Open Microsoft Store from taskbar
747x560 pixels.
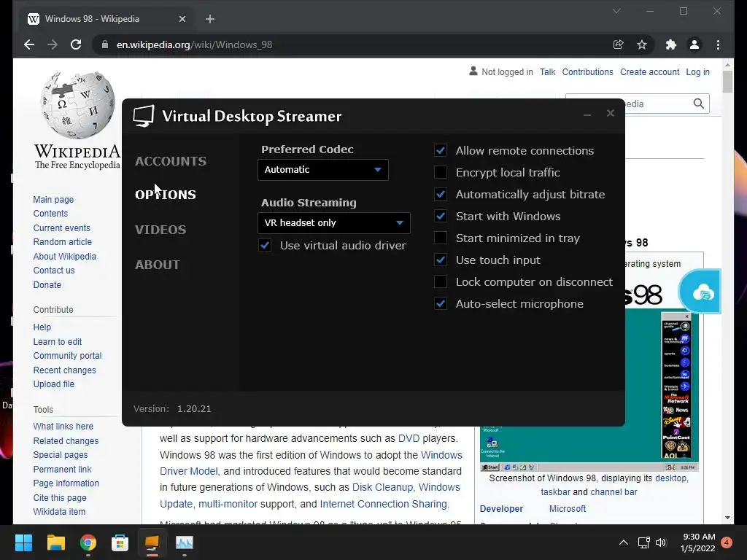pos(120,542)
